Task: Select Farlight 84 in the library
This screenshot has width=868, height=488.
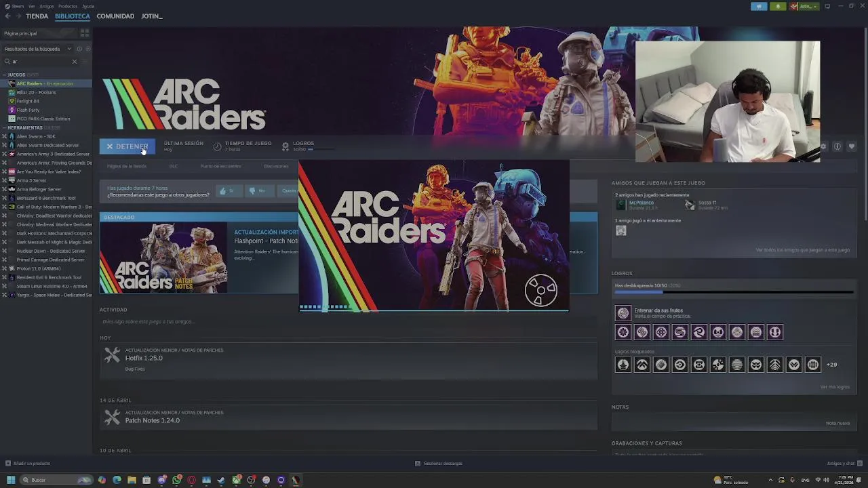Action: 46,101
